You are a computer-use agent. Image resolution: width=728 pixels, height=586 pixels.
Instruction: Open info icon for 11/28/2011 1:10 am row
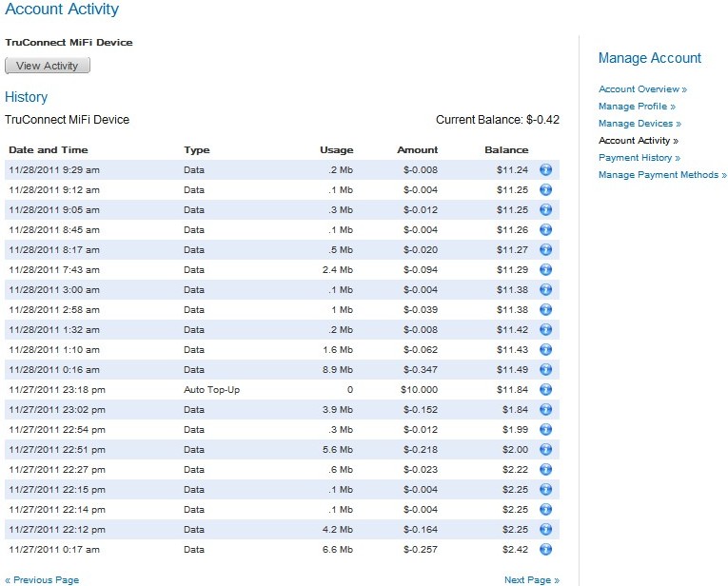pyautogui.click(x=545, y=349)
